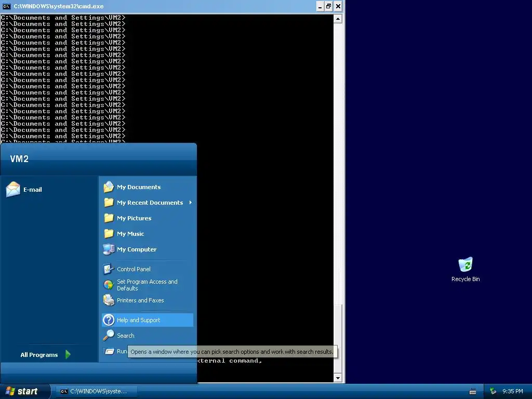Switch to the cmd.exe taskbar button

(x=96, y=392)
